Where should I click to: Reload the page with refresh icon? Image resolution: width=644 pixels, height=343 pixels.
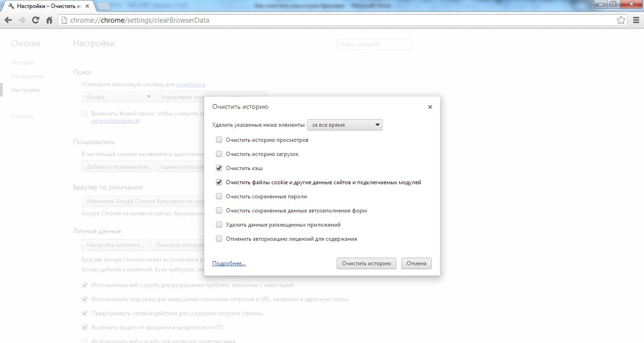click(x=35, y=20)
